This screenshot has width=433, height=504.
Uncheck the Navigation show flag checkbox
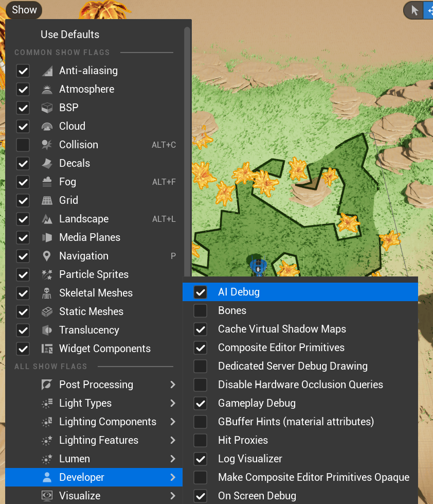coord(23,256)
